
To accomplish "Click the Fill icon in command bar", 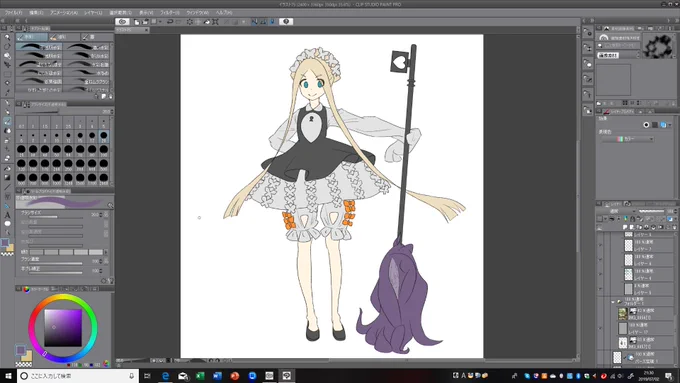I will click(x=207, y=22).
